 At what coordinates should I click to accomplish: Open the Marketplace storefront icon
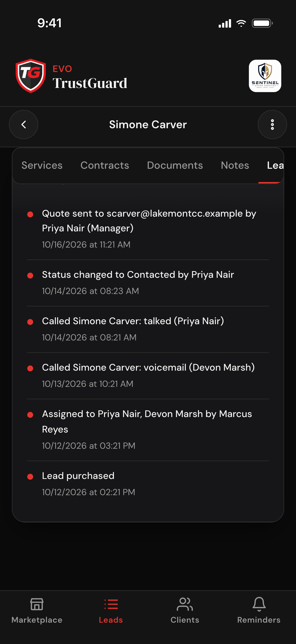coord(37,604)
